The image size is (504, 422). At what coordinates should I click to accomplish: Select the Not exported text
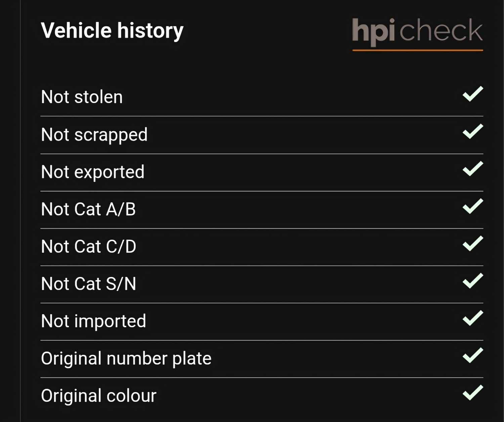pyautogui.click(x=92, y=172)
